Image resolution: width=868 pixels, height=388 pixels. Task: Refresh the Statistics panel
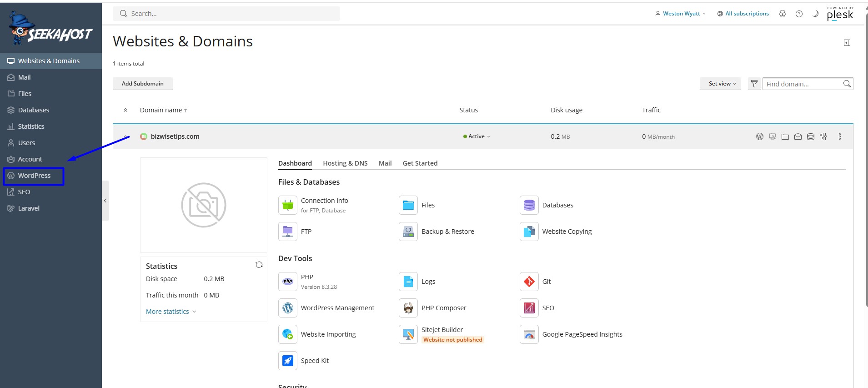click(x=259, y=265)
